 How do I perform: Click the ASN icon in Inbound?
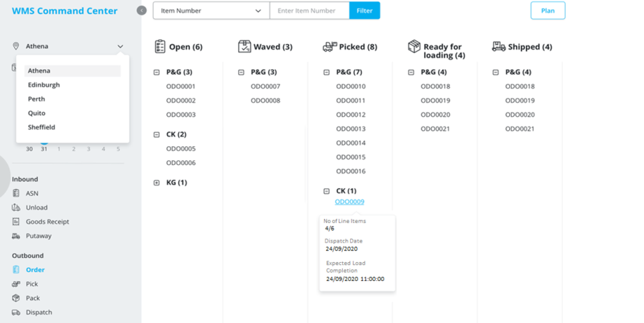(16, 193)
